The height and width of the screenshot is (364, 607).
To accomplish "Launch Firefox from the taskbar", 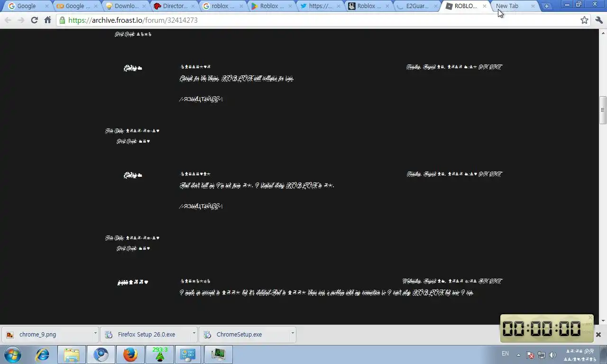I will (130, 355).
